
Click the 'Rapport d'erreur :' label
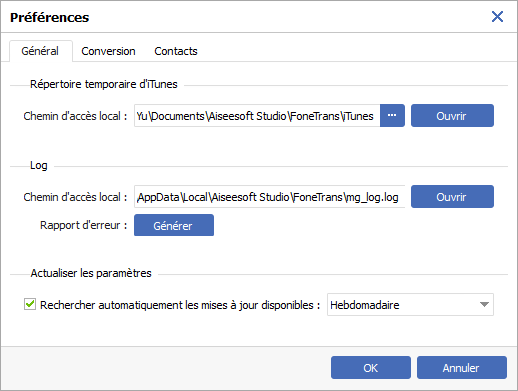pyautogui.click(x=84, y=225)
